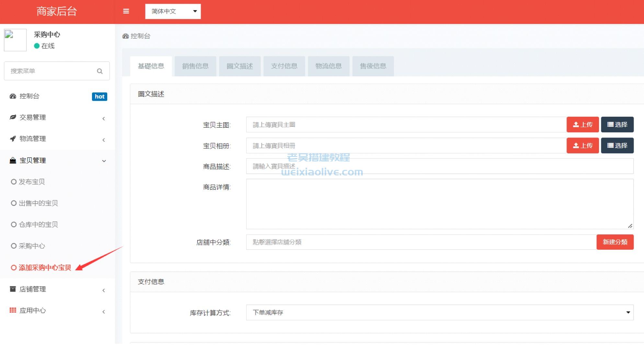Open the 简体中文 language dropdown
The width and height of the screenshot is (644, 345).
[x=173, y=11]
